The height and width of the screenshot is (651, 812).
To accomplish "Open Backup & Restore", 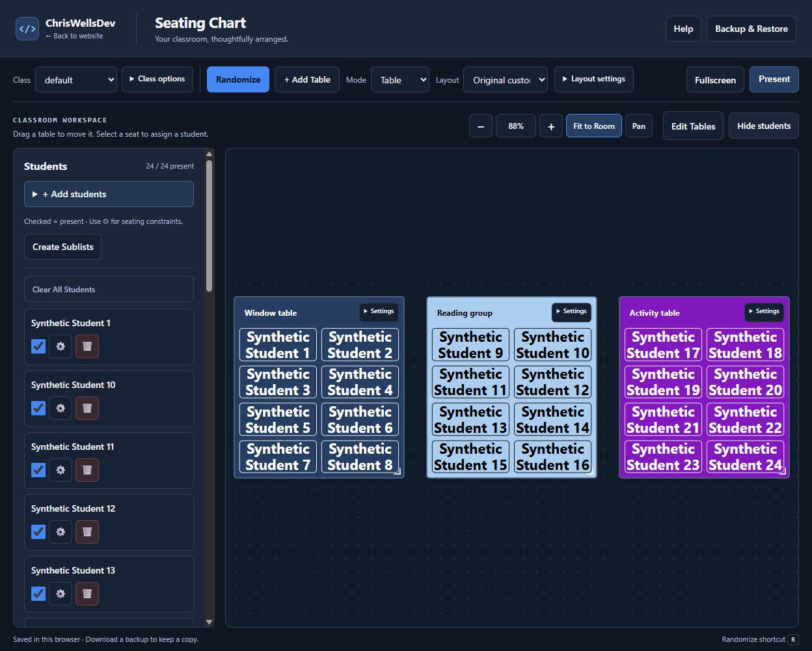I will [751, 29].
